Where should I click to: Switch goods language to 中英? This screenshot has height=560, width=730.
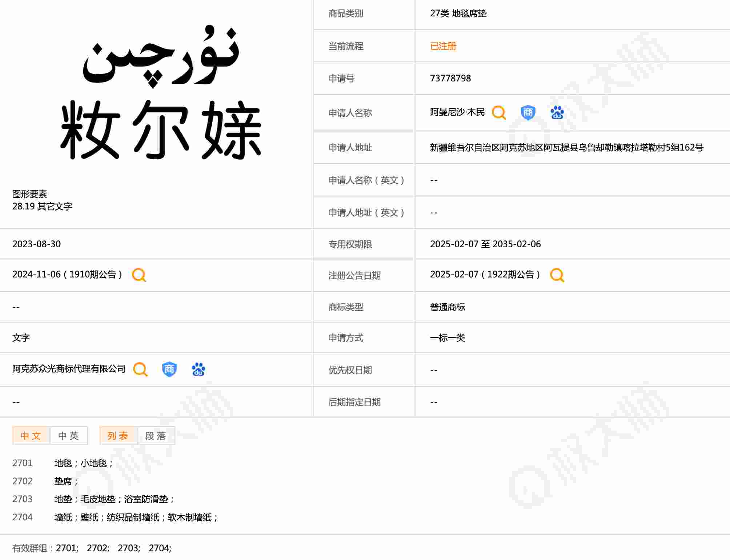coord(69,436)
